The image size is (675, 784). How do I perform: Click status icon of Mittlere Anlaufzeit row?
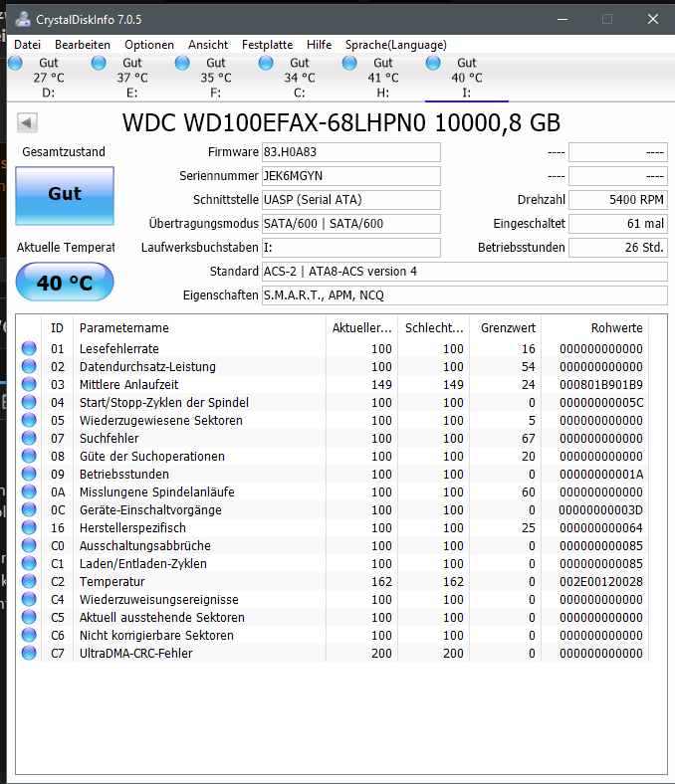[x=29, y=384]
